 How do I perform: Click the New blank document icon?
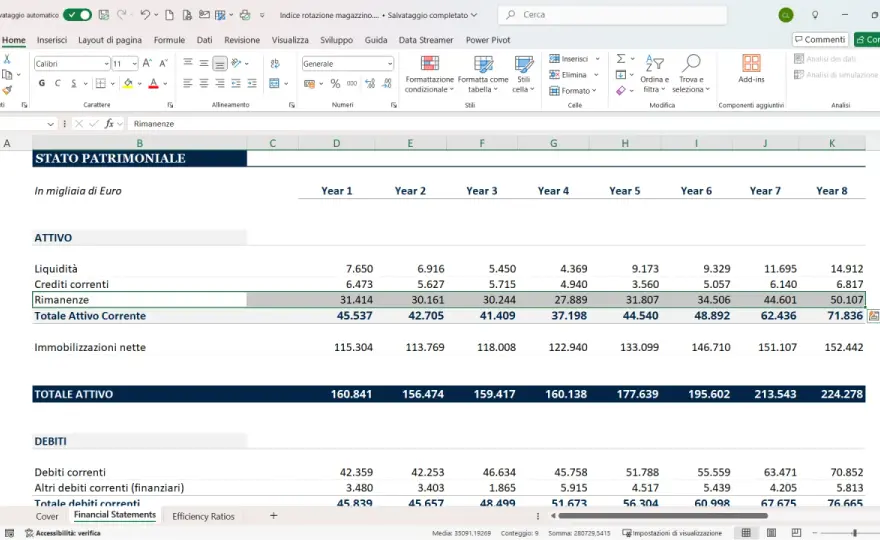click(169, 15)
